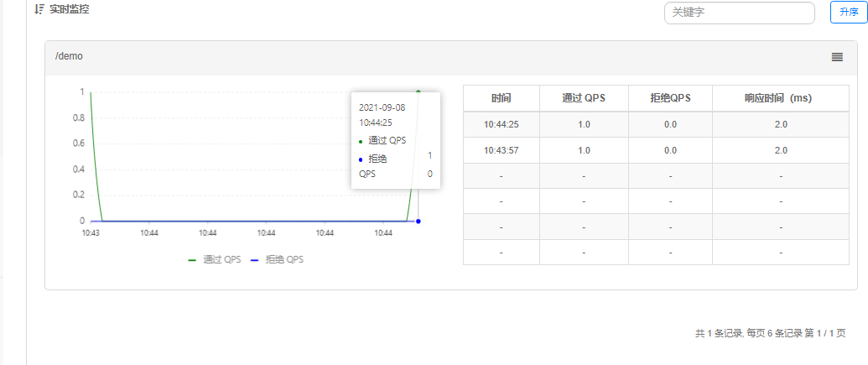
Task: Click 0.0 rejected QPS in 10:43:57 row
Action: pos(670,150)
